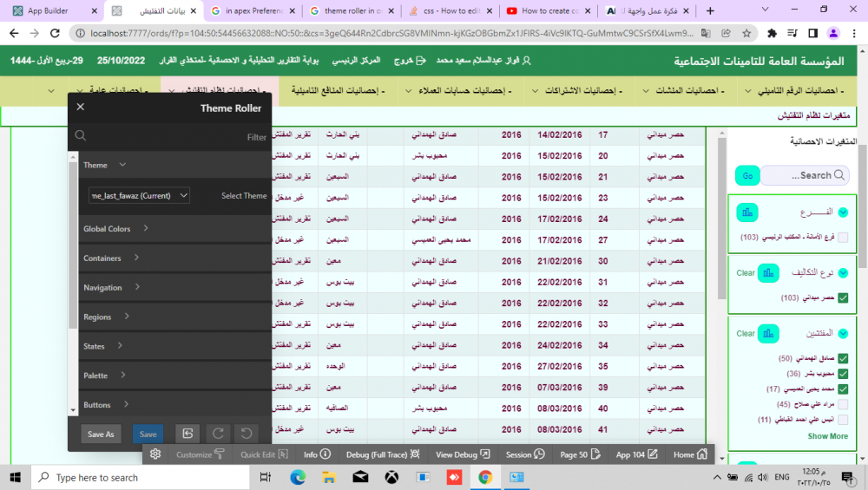Uncheck the حصر ميداني filter checkbox

(843, 297)
